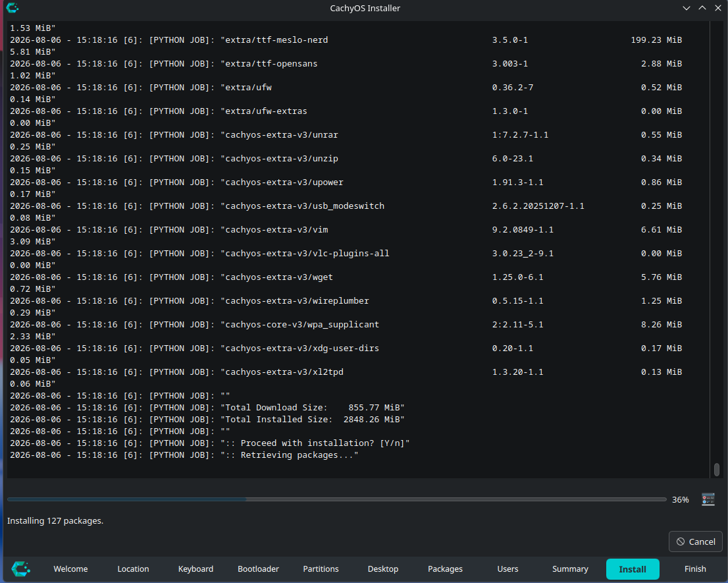Click the "cachyos-extra-v3/usb_modeswitch" log entry
This screenshot has width=728, height=583.
coord(346,206)
